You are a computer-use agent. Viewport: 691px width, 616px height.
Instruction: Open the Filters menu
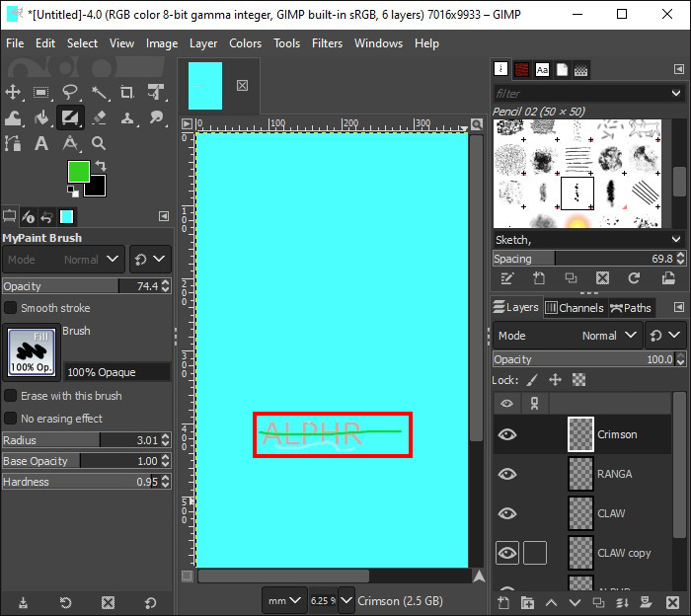pos(327,43)
